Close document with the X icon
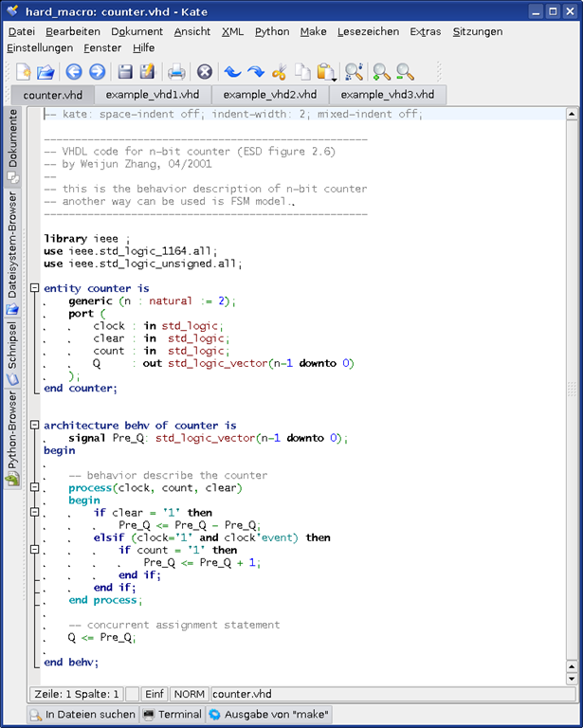583x728 pixels. point(204,72)
